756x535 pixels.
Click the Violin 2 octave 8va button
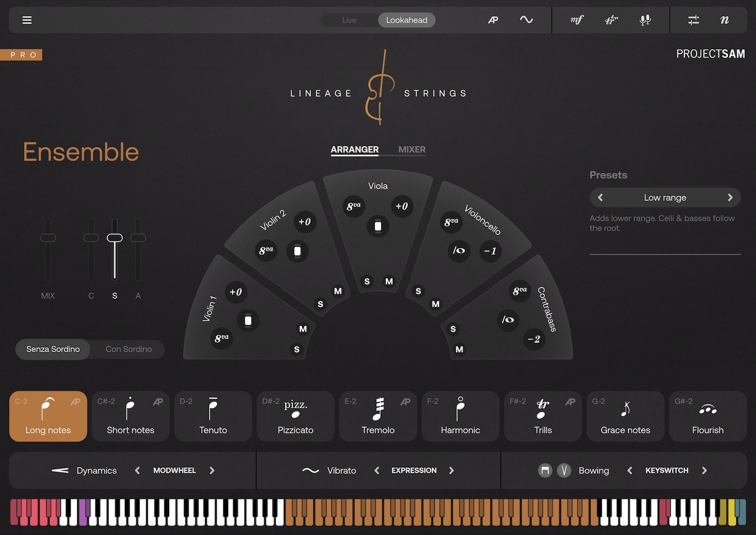pyautogui.click(x=266, y=250)
